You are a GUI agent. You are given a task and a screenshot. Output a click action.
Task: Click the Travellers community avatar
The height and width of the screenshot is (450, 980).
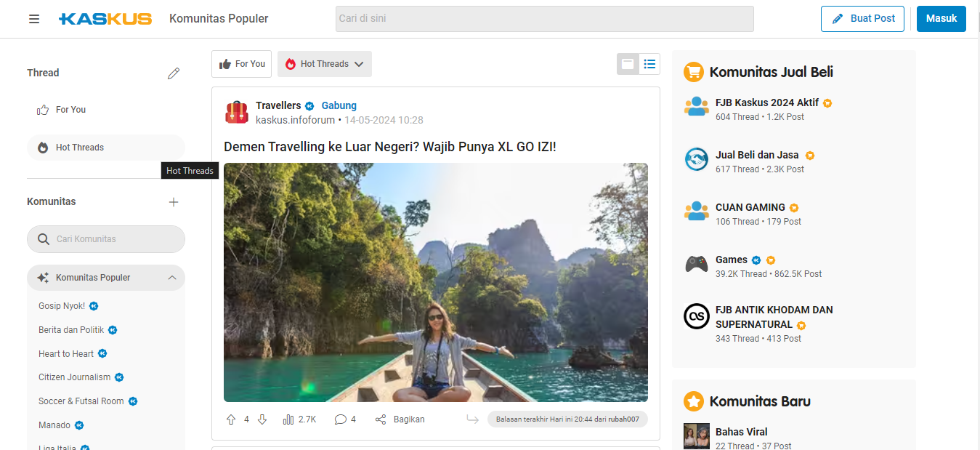pyautogui.click(x=237, y=113)
